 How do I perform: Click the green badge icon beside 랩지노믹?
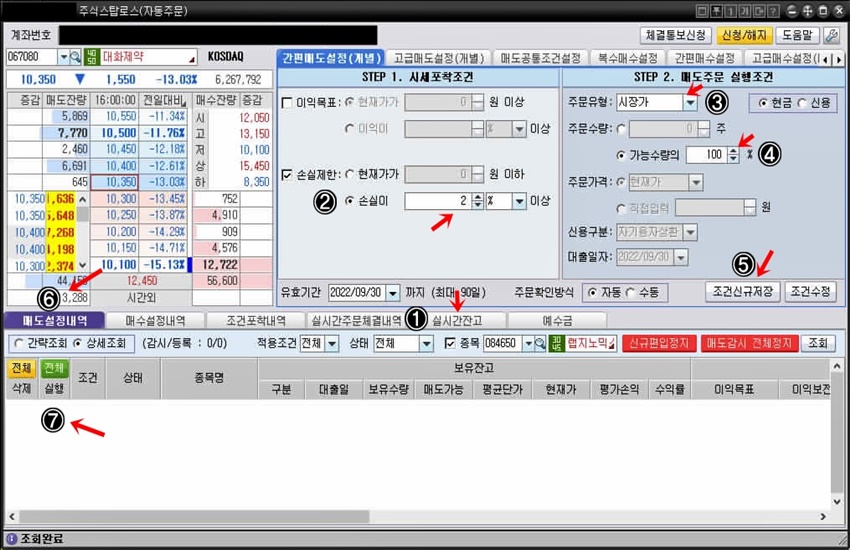pyautogui.click(x=557, y=344)
